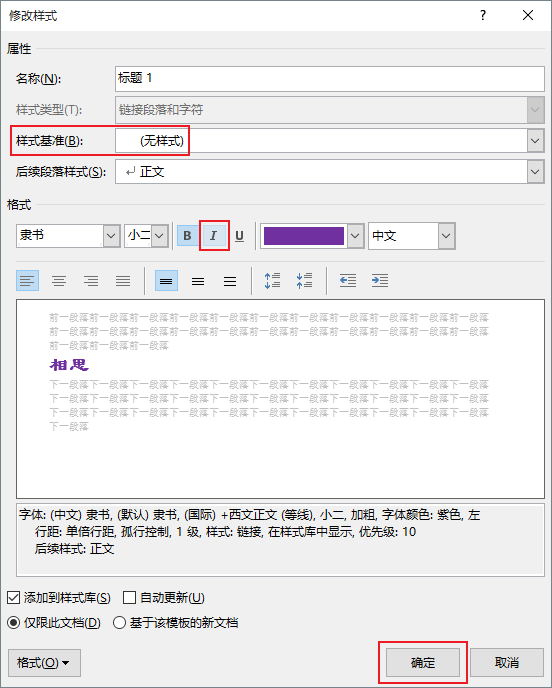
Task: Expand 样式基准 dropdown list
Action: point(535,141)
